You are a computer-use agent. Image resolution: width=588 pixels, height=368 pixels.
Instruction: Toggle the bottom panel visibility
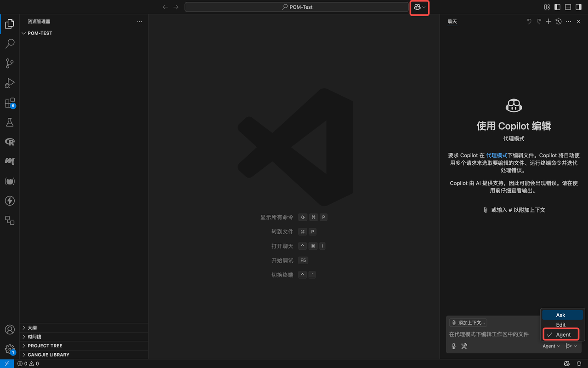tap(568, 7)
